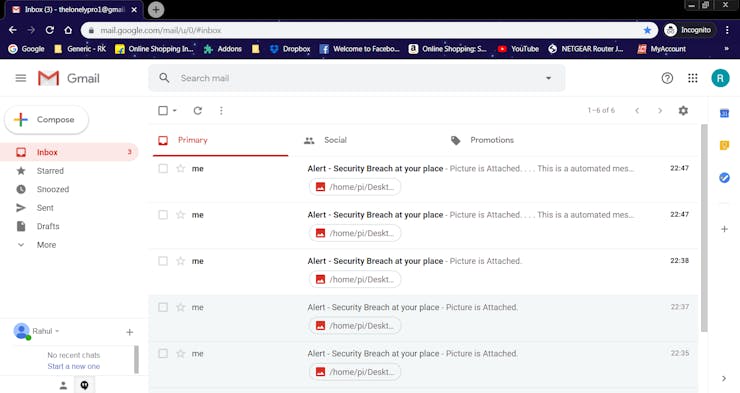Screen dimensions: 740x393
Task: Click the Gmail logo
Action: coord(69,78)
